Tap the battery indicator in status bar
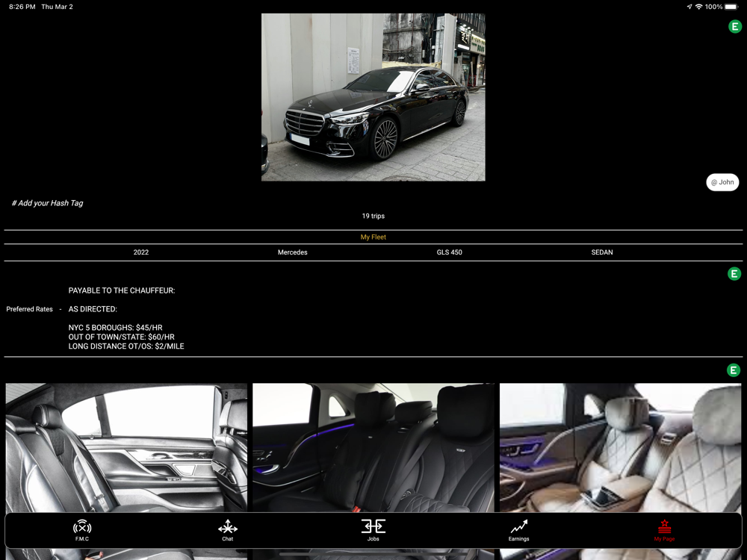 pyautogui.click(x=731, y=7)
